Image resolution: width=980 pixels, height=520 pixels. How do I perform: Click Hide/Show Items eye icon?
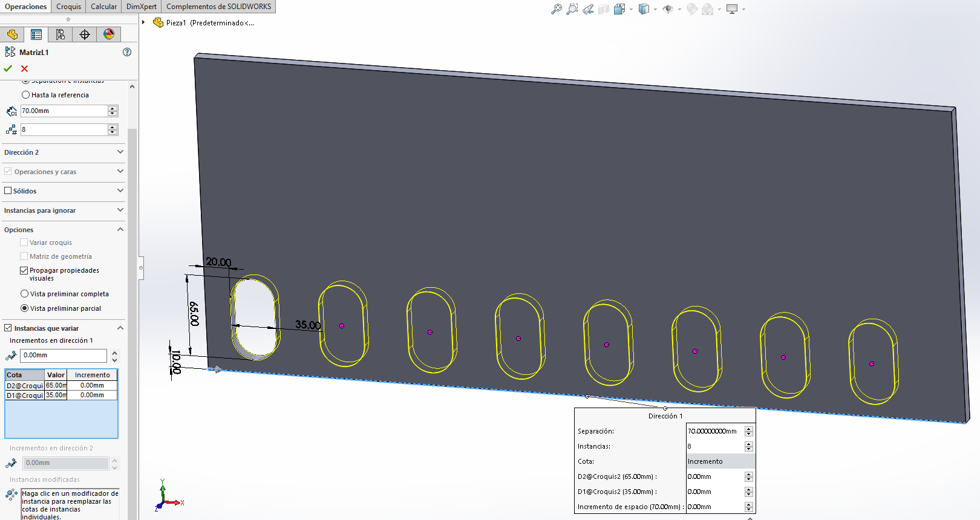(x=668, y=9)
